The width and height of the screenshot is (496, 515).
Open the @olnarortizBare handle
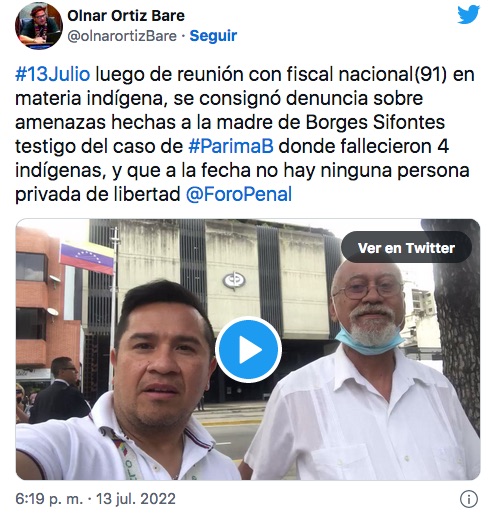point(122,36)
